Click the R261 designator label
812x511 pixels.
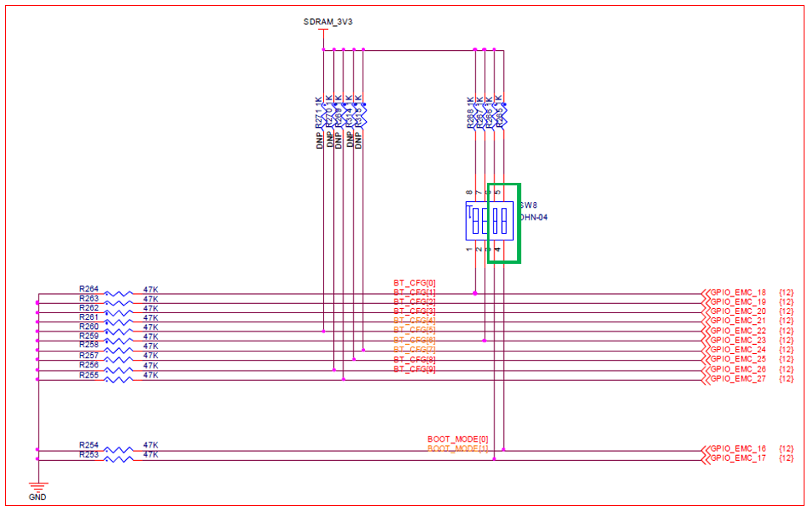pos(89,316)
